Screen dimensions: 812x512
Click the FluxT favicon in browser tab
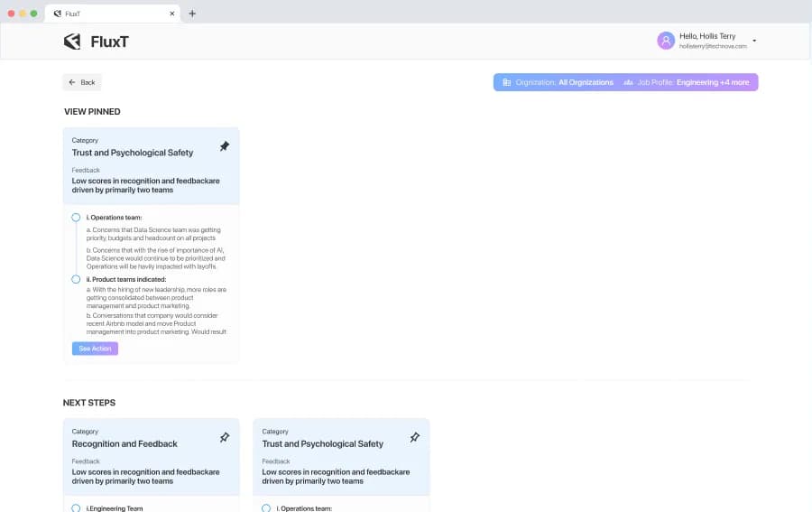coord(58,14)
